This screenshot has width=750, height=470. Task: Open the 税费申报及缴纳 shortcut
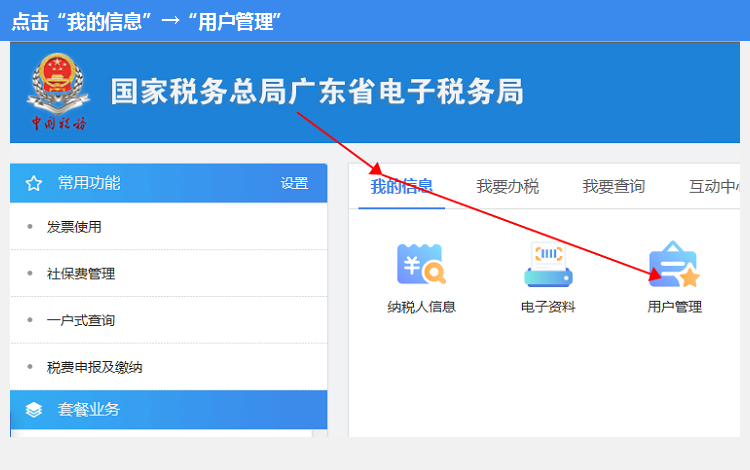[x=168, y=367]
